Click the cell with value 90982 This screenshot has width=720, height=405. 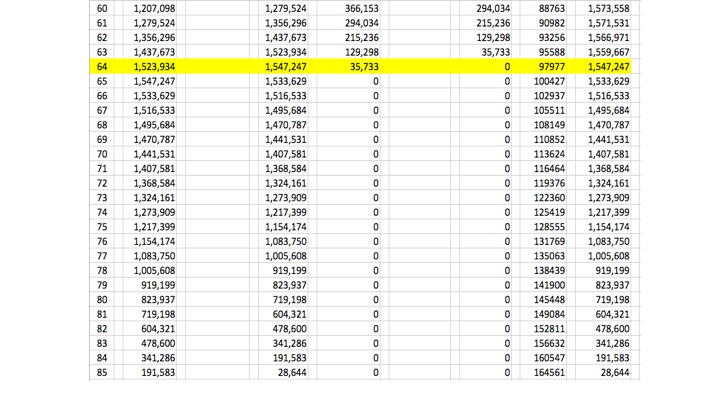[x=544, y=23]
